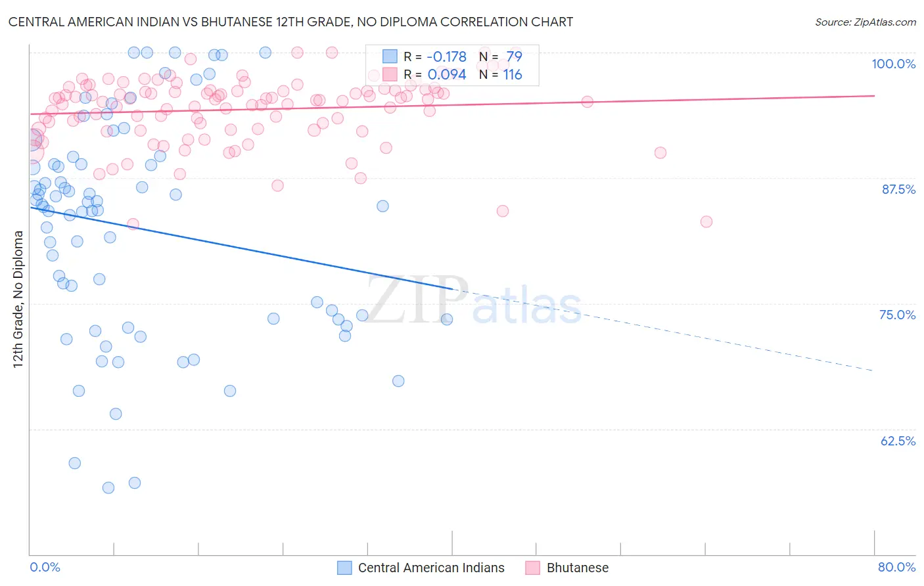Click the 100.0% y-axis label
Image resolution: width=924 pixels, height=586 pixels.
pyautogui.click(x=894, y=64)
